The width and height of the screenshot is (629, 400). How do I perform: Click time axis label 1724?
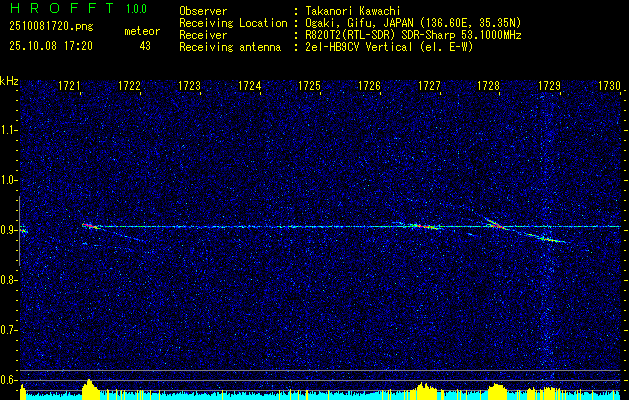tap(250, 85)
